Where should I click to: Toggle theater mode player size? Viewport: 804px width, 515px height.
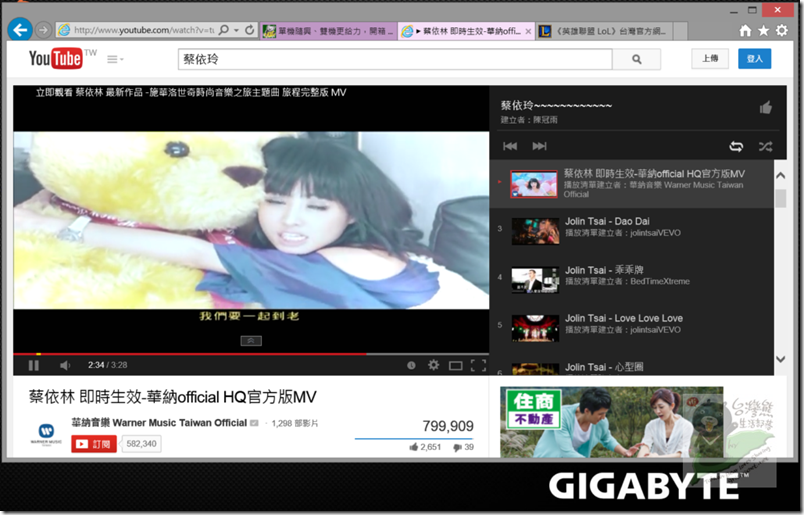point(455,365)
